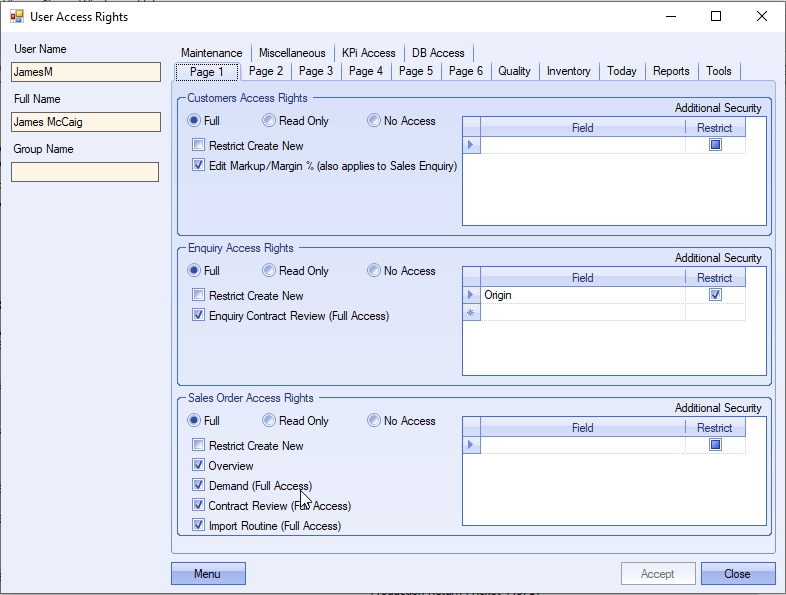The width and height of the screenshot is (786, 595).
Task: Select the Origin row arrow in Enquiry grid
Action: click(471, 295)
